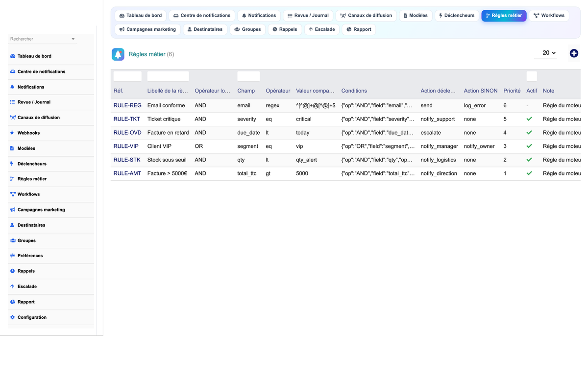This screenshot has height=382, width=588.
Task: Select the active Règles métier tab
Action: point(504,16)
